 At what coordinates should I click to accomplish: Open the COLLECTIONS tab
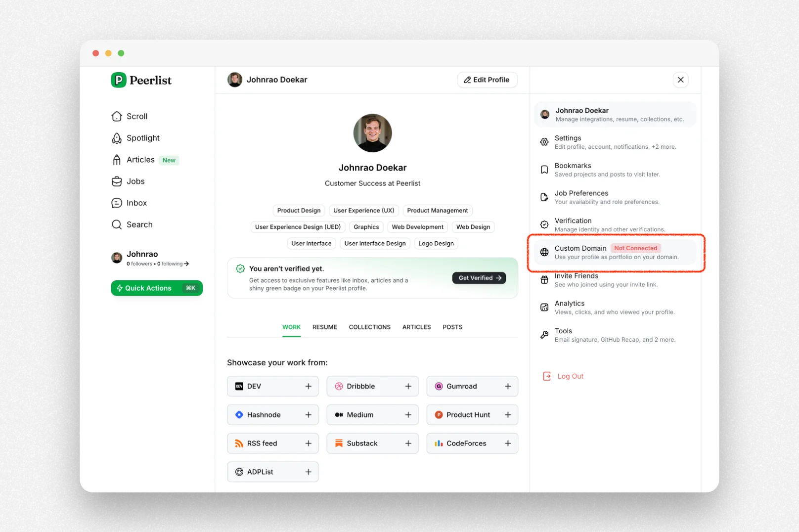click(x=370, y=327)
